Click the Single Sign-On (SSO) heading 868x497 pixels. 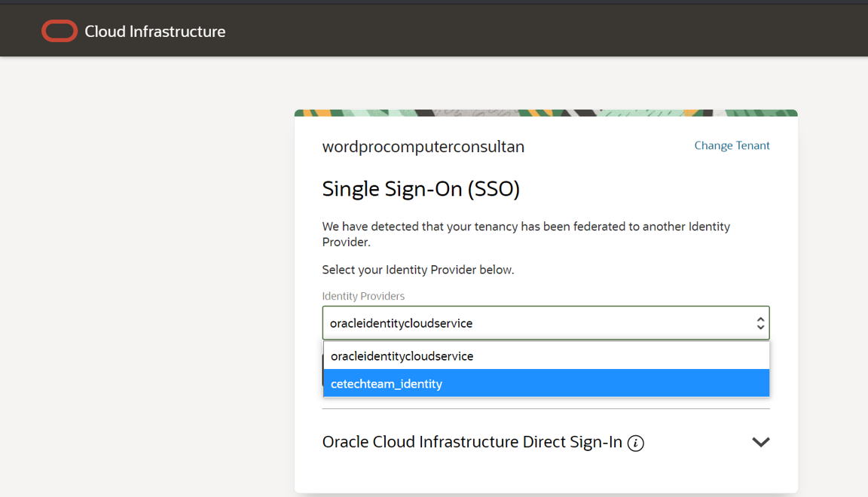(420, 189)
